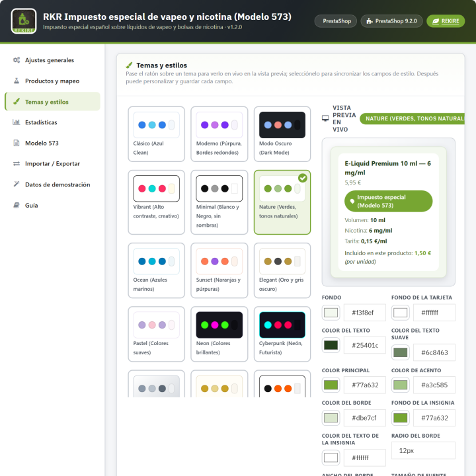Open the Color principal swatch picker
The height and width of the screenshot is (476, 476).
(331, 385)
